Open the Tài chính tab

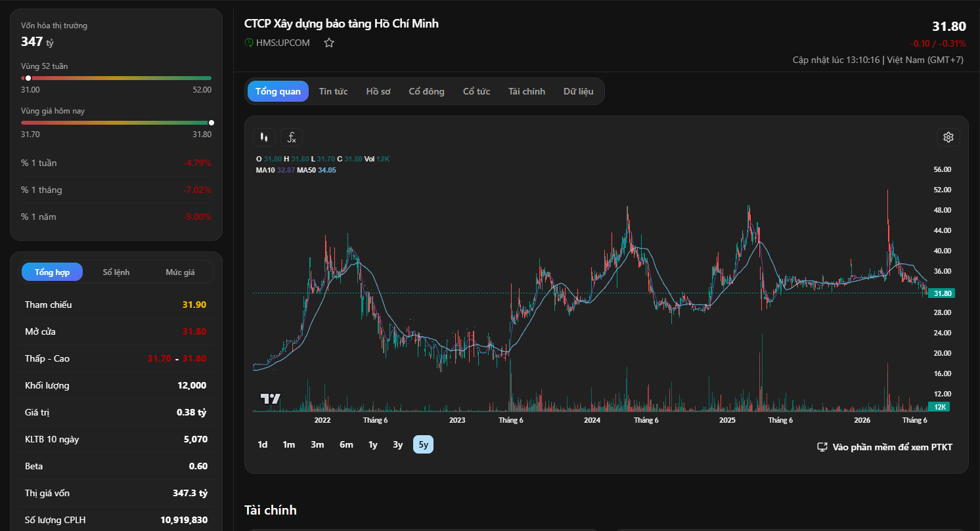527,91
